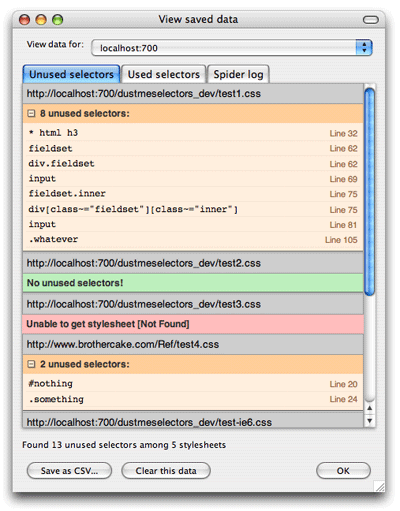Viewport: 400px width, 511px height.
Task: Click the 'Unable to get stylesheet [Not Found]' message
Action: [193, 324]
